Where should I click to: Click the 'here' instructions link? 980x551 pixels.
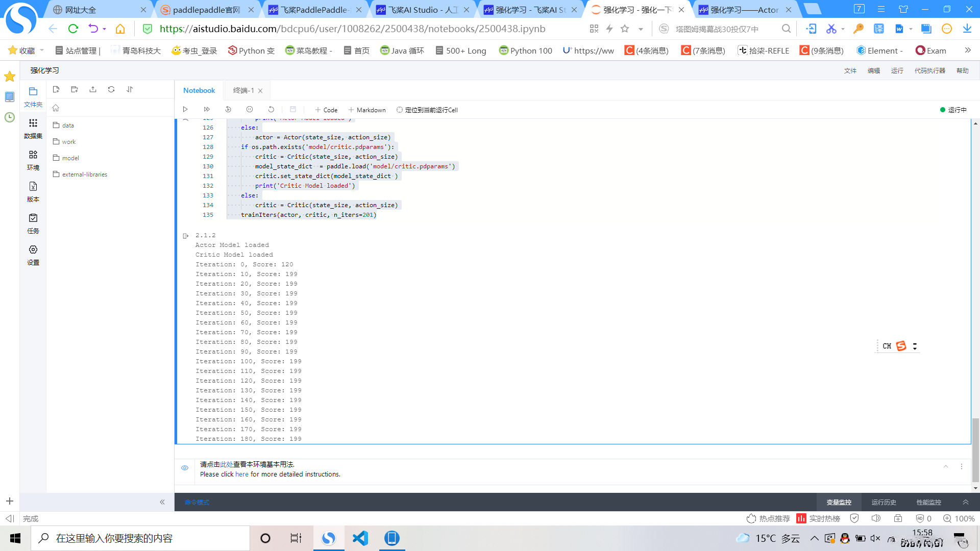(x=241, y=474)
